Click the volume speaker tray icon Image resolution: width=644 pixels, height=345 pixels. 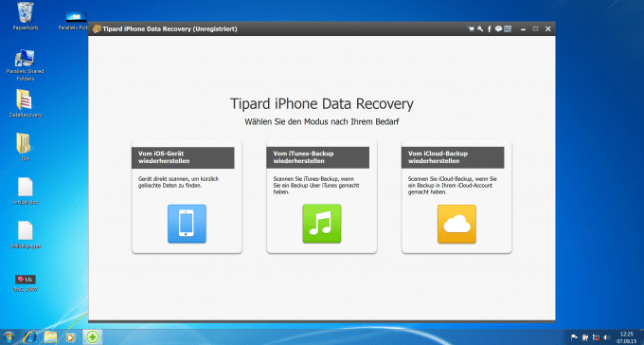coord(607,337)
